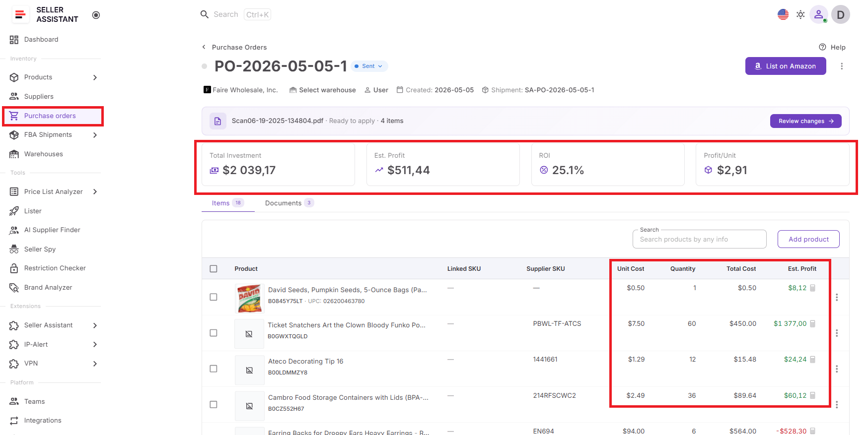Open row menu for Ticket Snatchers product
This screenshot has width=868, height=435.
tap(837, 333)
